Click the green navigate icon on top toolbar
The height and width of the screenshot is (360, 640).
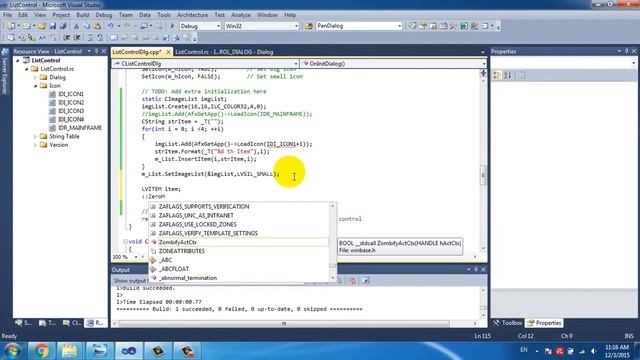464,26
